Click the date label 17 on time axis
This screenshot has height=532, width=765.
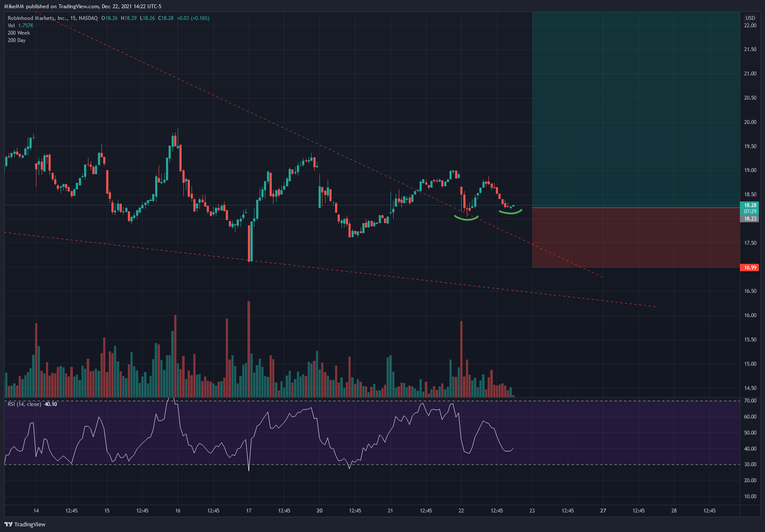tap(249, 511)
